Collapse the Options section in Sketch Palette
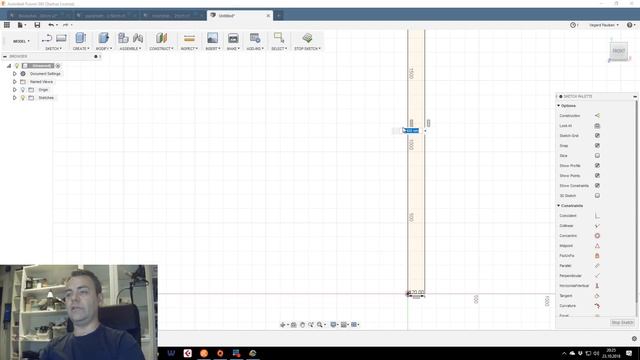Image resolution: width=640 pixels, height=360 pixels. click(x=559, y=106)
